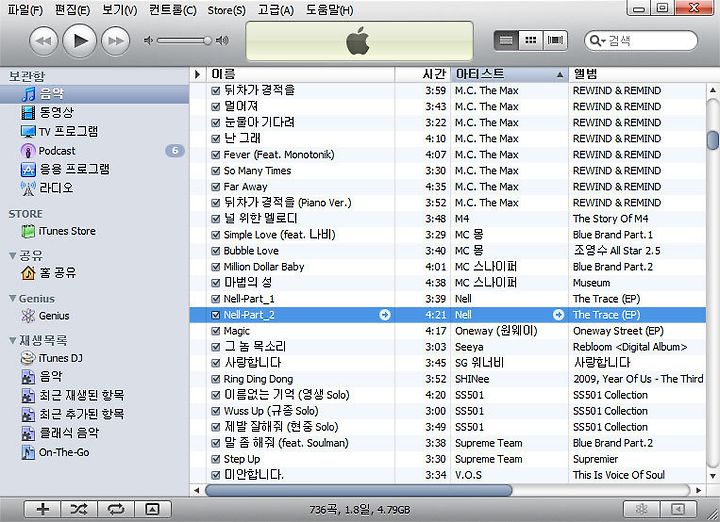The width and height of the screenshot is (720, 522).
Task: Set maximum volume via loud speaker icon
Action: pyautogui.click(x=222, y=40)
